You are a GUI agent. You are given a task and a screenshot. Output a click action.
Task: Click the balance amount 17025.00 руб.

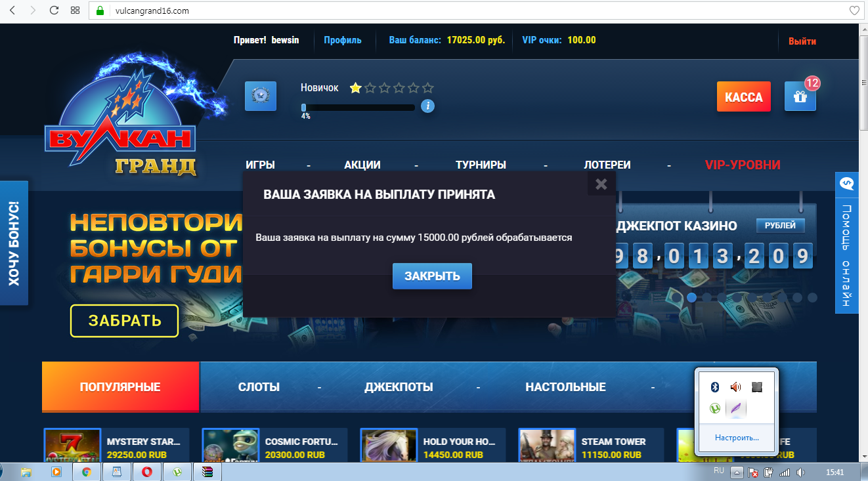pos(476,40)
